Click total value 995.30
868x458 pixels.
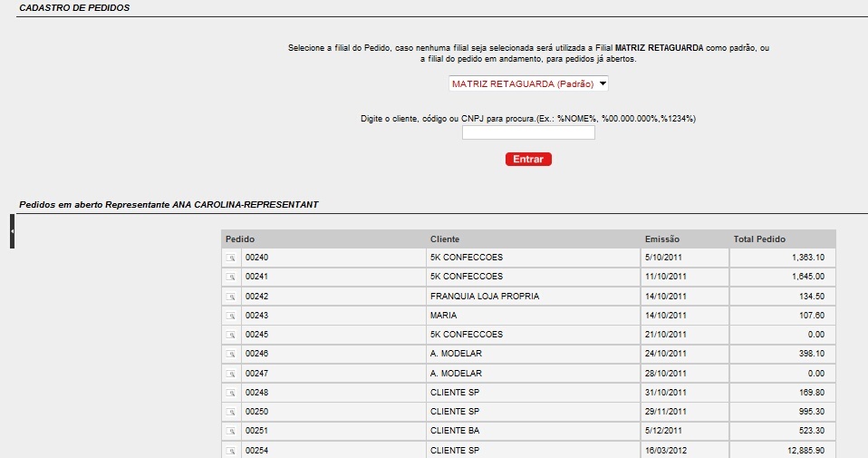812,412
